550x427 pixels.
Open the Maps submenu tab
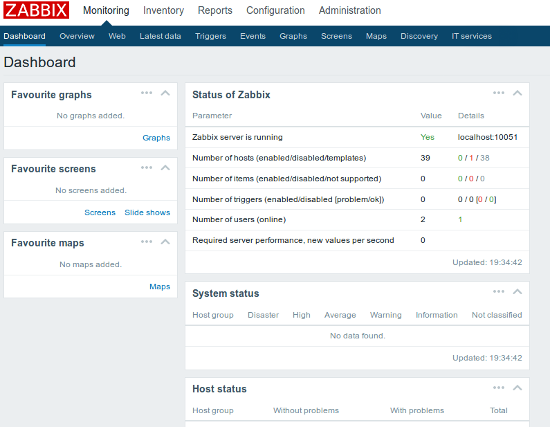[376, 36]
